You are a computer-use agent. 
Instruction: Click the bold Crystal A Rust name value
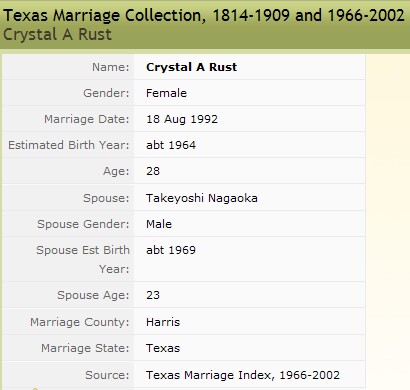tap(192, 67)
